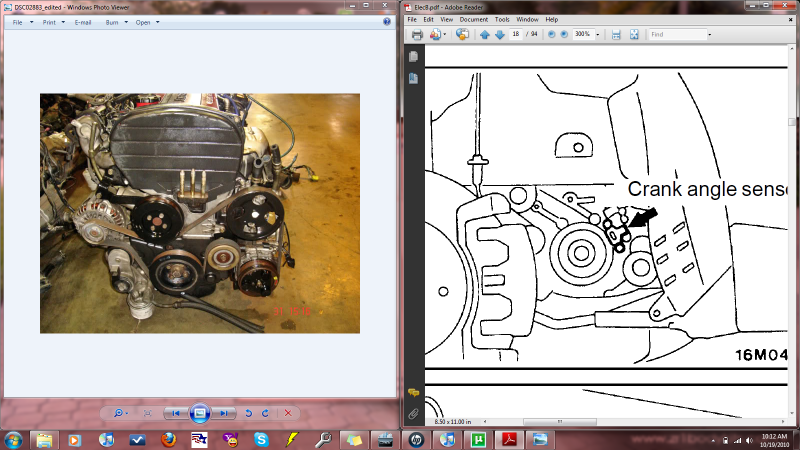Go to the next photo
The width and height of the screenshot is (800, 450).
pyautogui.click(x=223, y=413)
